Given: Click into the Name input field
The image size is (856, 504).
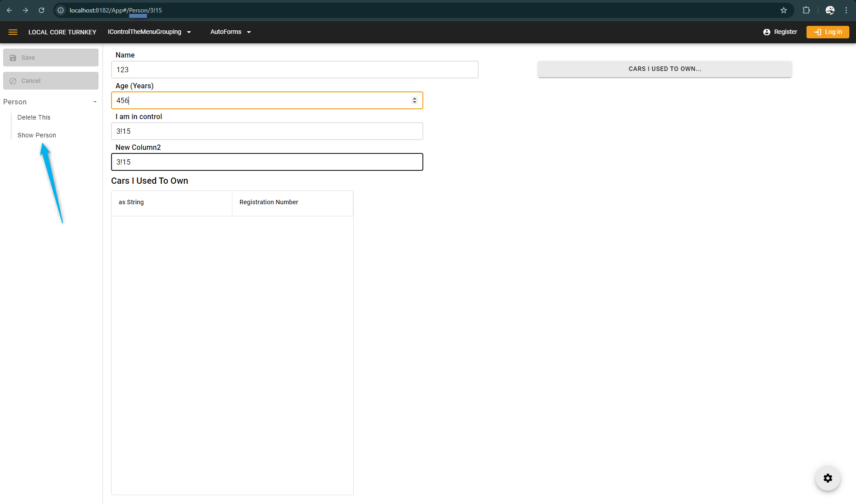Looking at the screenshot, I should tap(294, 70).
